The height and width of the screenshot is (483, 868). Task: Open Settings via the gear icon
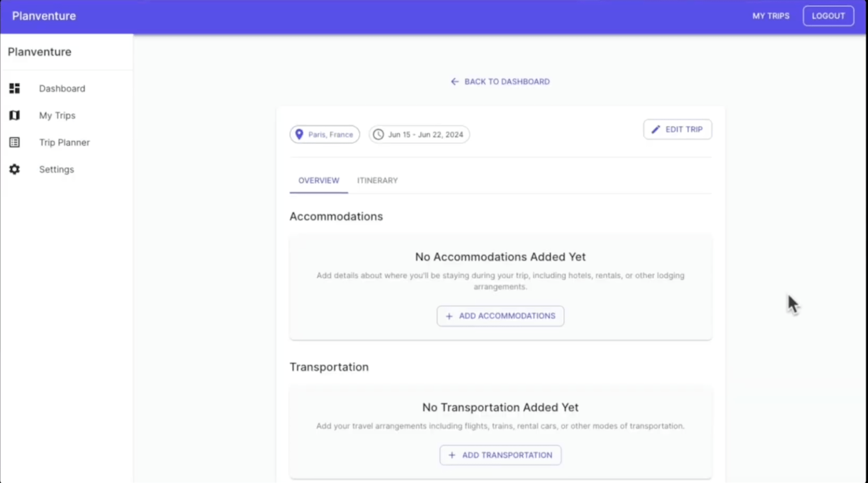[x=14, y=169]
